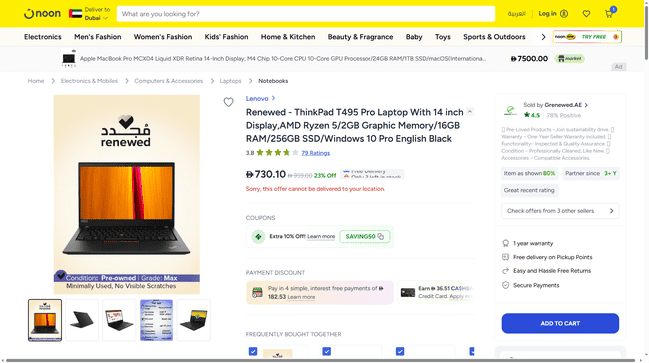The height and width of the screenshot is (363, 649).
Task: Add product to wishlist heart
Action: pyautogui.click(x=228, y=102)
